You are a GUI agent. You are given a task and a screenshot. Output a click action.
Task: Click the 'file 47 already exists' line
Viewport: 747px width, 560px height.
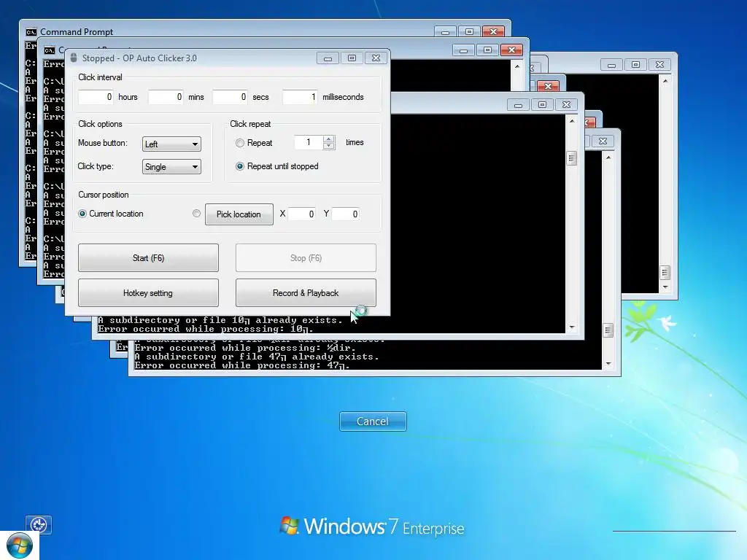pyautogui.click(x=257, y=357)
